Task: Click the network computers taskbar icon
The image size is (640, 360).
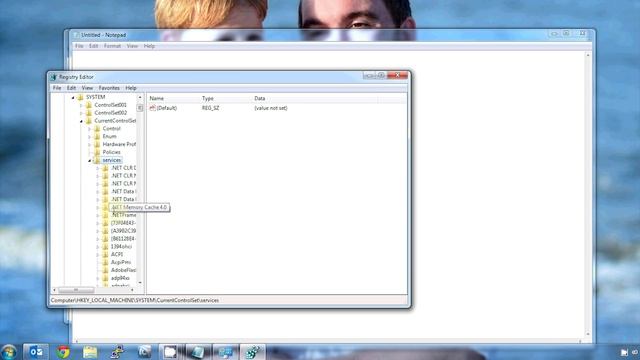Action: point(225,352)
